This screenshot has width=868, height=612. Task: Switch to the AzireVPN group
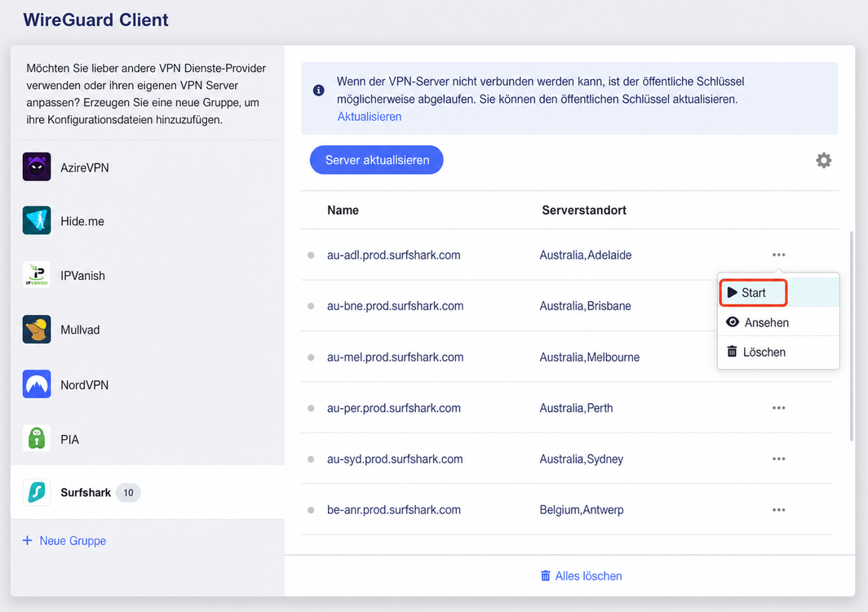[x=147, y=167]
